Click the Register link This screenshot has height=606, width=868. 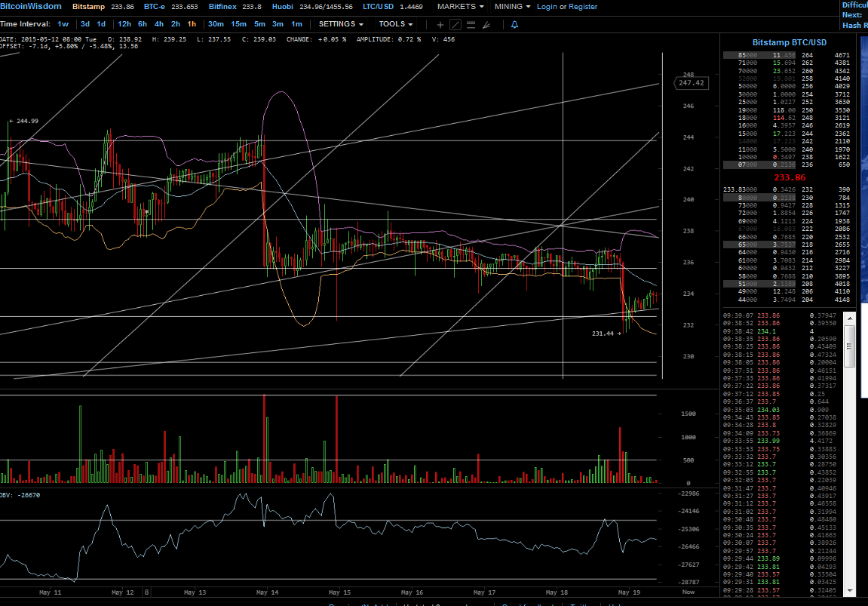click(x=583, y=7)
